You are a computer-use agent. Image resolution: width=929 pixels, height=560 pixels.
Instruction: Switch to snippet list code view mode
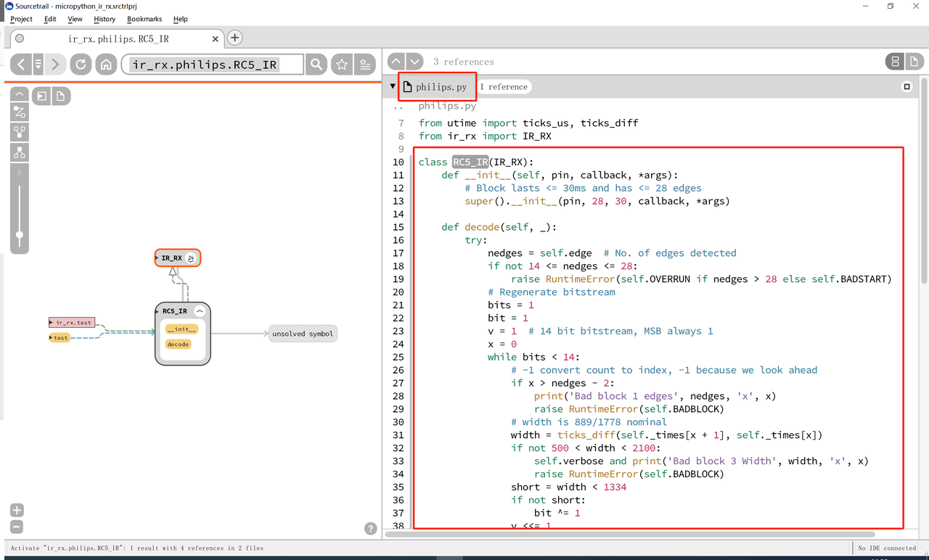tap(895, 62)
